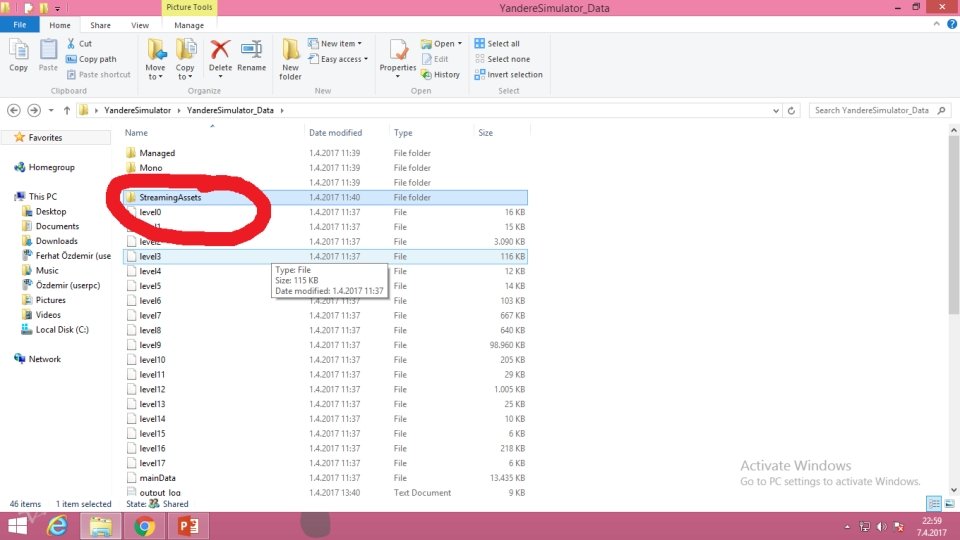Click Select none in the ribbon
Image resolution: width=960 pixels, height=540 pixels.
tap(503, 59)
